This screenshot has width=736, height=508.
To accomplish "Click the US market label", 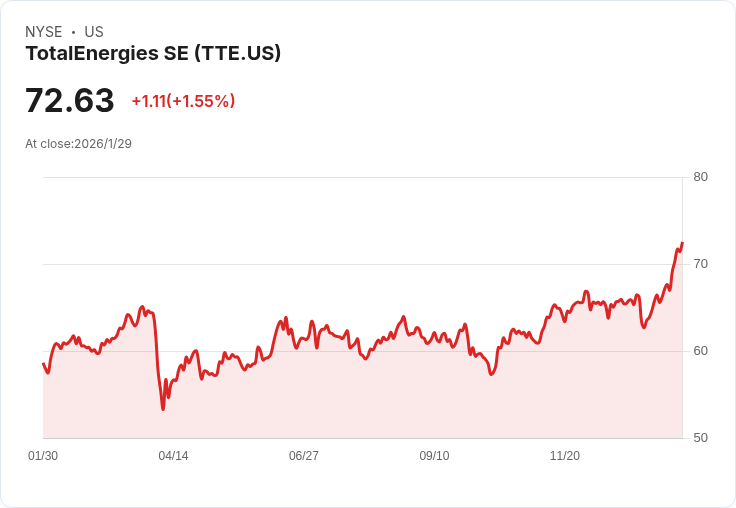I will pyautogui.click(x=94, y=32).
